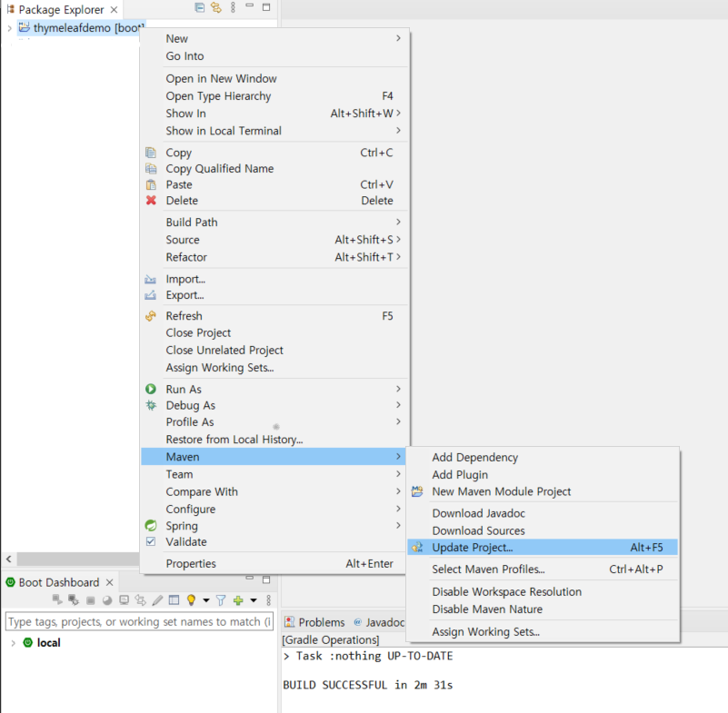Click Select Maven Profiles... entry
The height and width of the screenshot is (713, 728).
[543, 569]
